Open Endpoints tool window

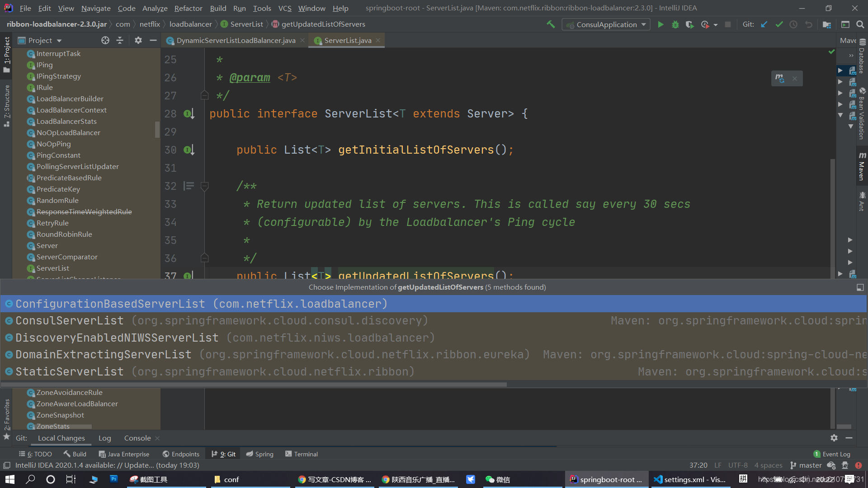pos(181,454)
